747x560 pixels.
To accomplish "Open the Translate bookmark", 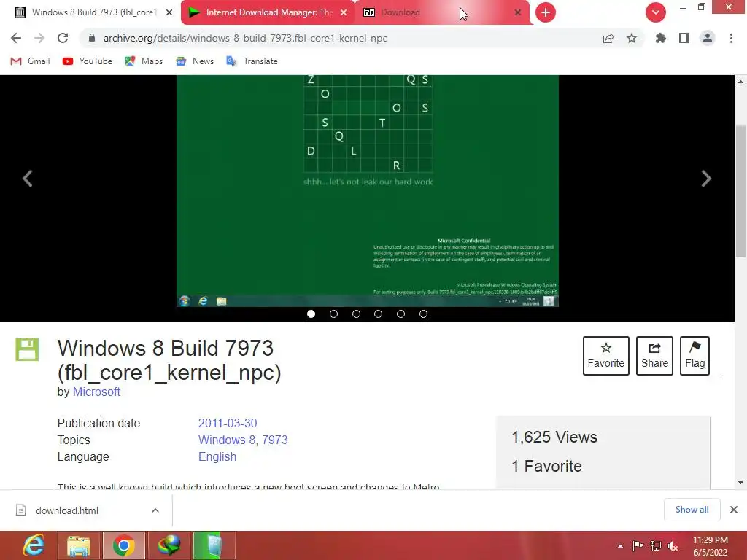I will tap(252, 61).
